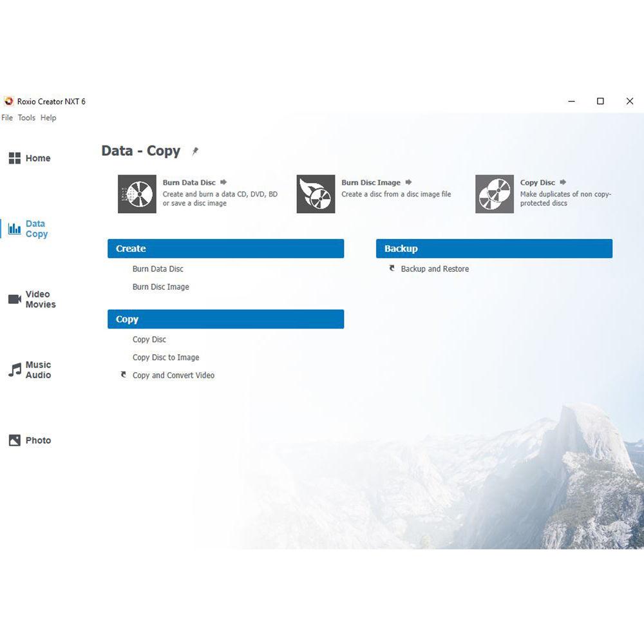Click the Backup and Restore arrow icon

392,268
